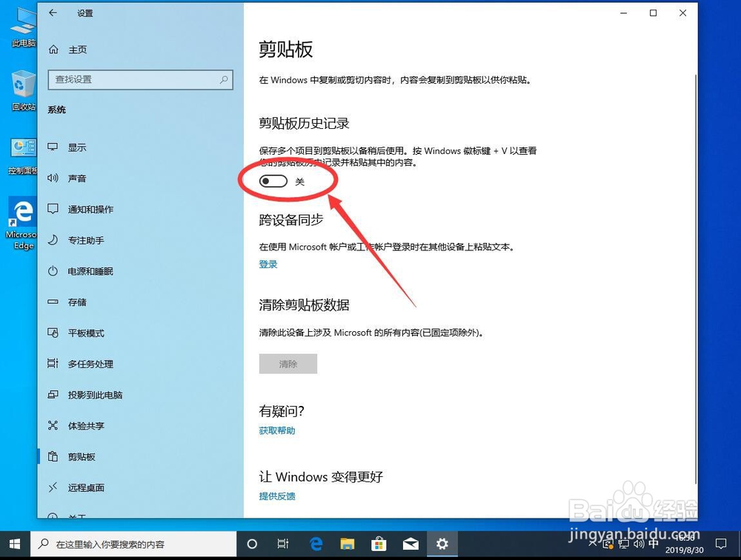
Task: Open 显示 (Display) settings in the sidebar
Action: pyautogui.click(x=77, y=147)
